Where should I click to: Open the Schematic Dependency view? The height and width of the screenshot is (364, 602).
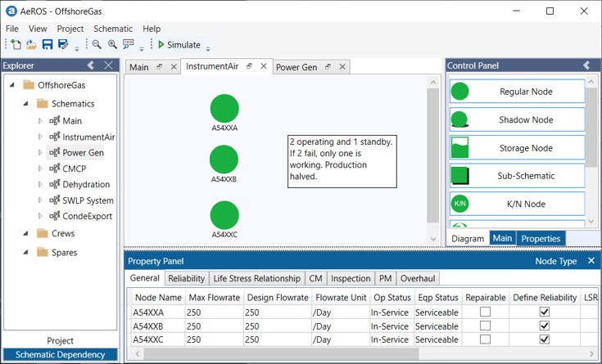60,355
